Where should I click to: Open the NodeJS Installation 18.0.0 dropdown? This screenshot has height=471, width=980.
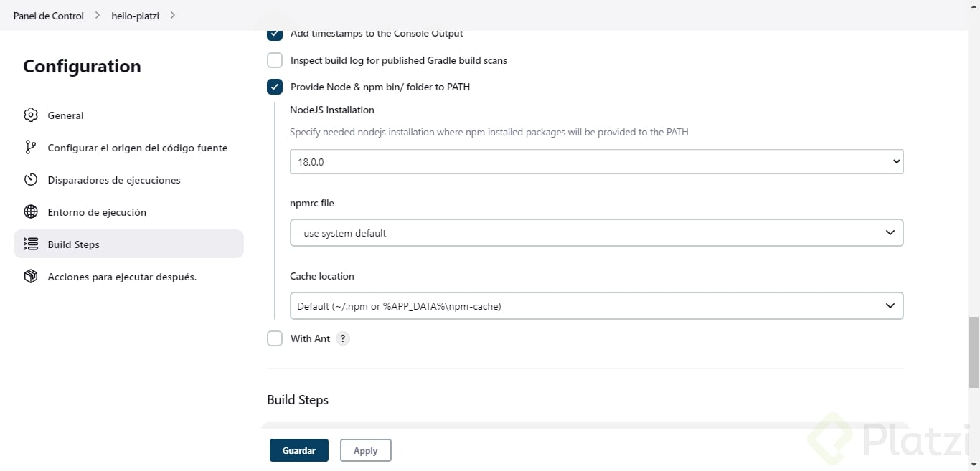[x=596, y=162]
